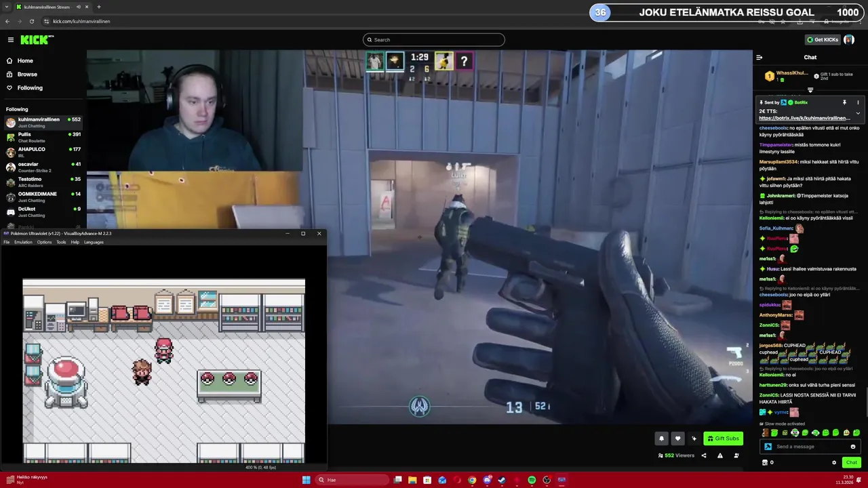Select followed channel Pullis

click(43, 137)
